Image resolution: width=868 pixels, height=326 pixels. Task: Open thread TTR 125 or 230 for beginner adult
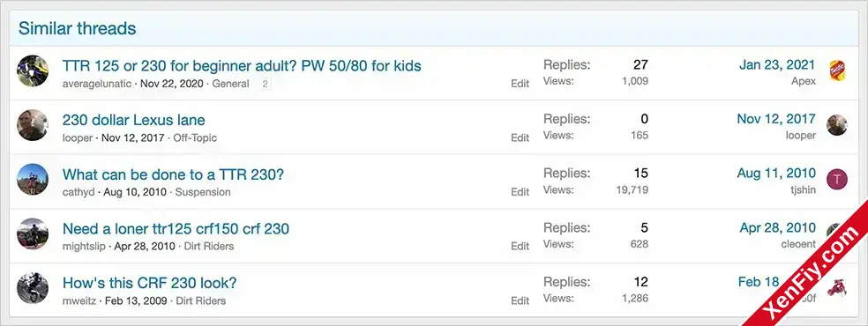tap(242, 66)
